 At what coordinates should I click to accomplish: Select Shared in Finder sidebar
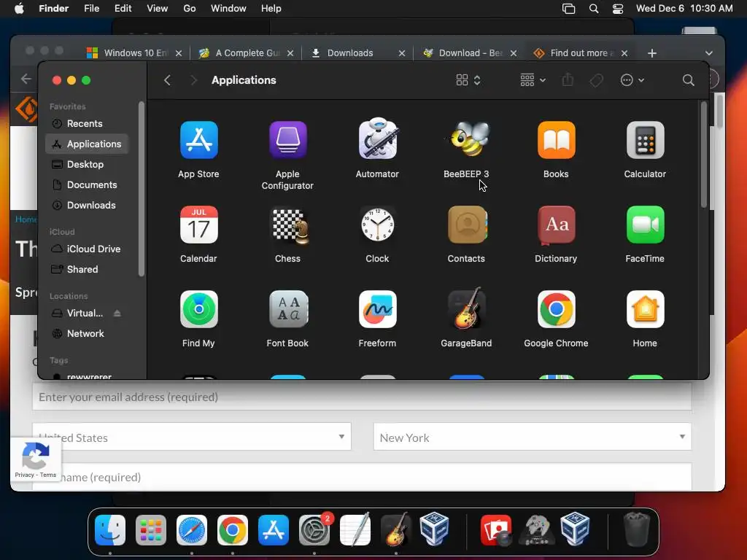(x=82, y=270)
